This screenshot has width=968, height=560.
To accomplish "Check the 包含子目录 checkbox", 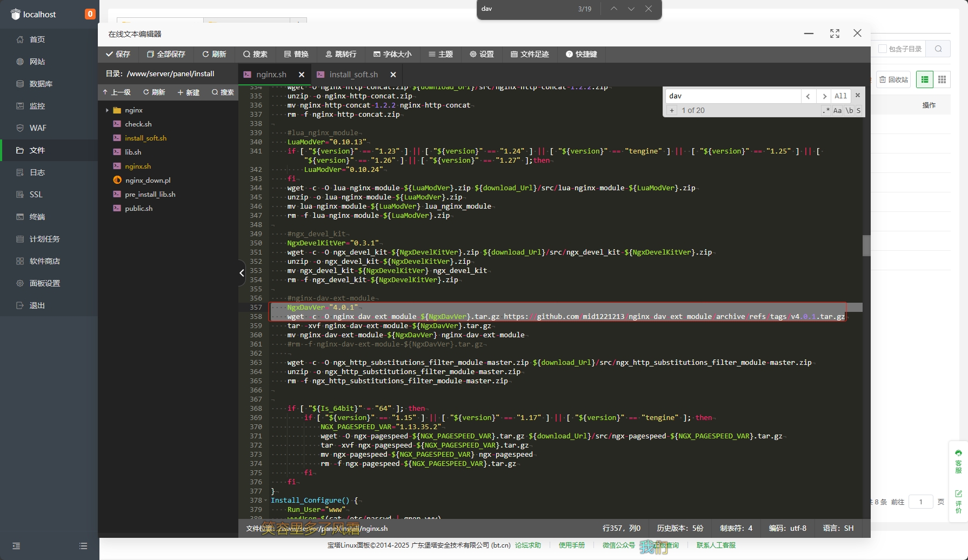I will tap(883, 49).
